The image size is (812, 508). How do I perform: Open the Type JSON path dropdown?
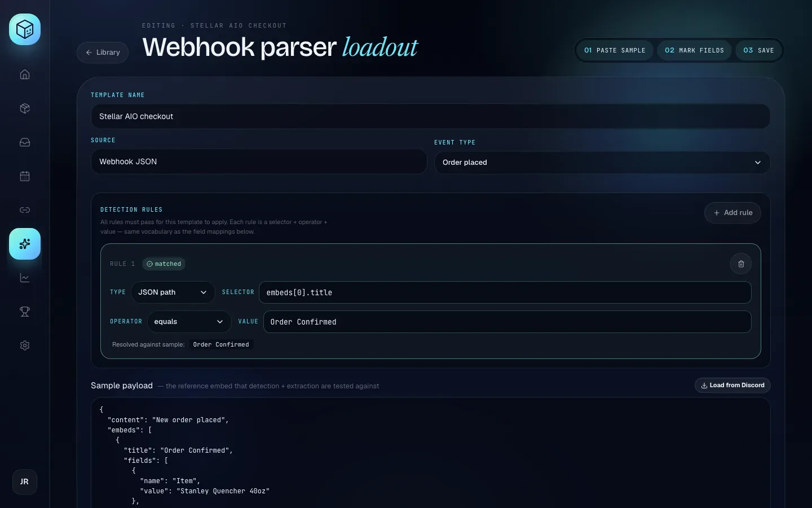pos(173,292)
